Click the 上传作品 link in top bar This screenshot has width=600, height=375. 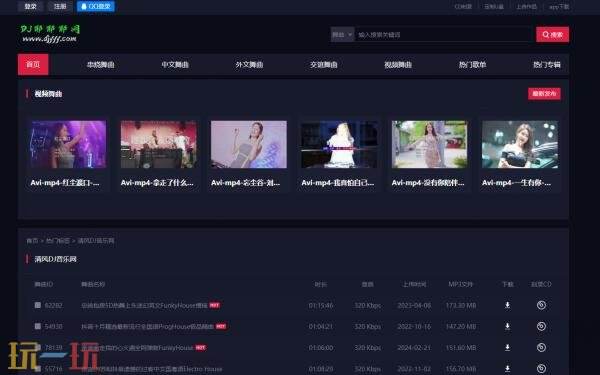click(x=527, y=7)
